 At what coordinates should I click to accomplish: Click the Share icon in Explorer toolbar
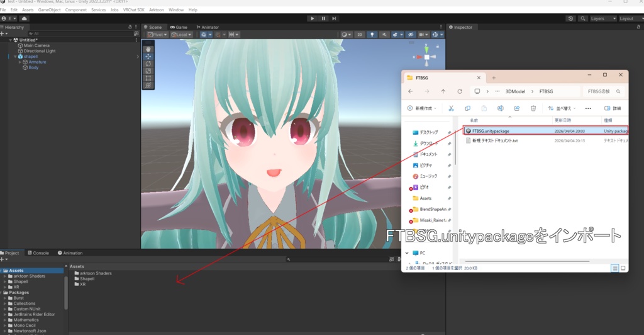517,108
